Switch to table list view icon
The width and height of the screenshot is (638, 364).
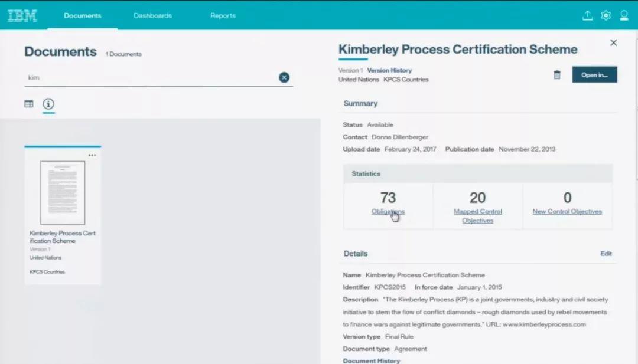click(28, 104)
